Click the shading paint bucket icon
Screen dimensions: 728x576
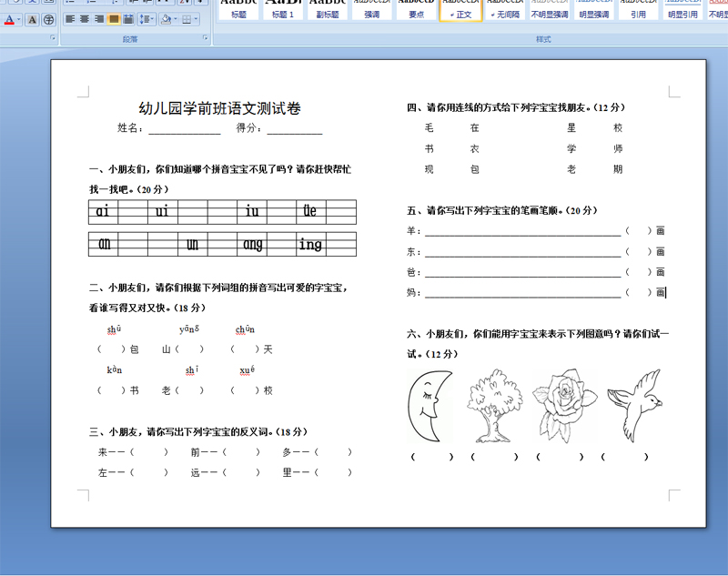coord(166,19)
